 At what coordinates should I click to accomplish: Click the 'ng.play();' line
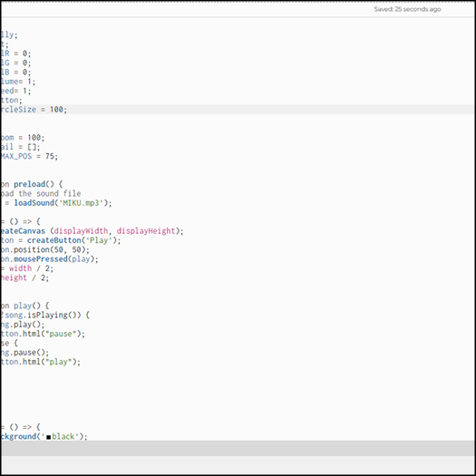23,325
